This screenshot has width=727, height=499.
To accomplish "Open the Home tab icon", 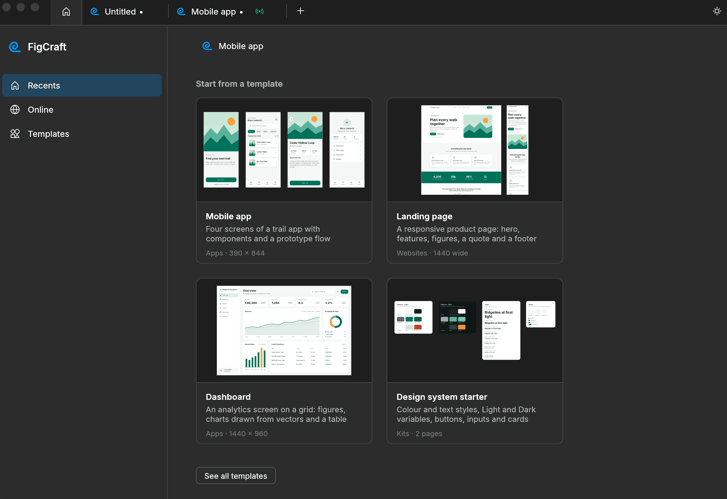I will point(66,12).
